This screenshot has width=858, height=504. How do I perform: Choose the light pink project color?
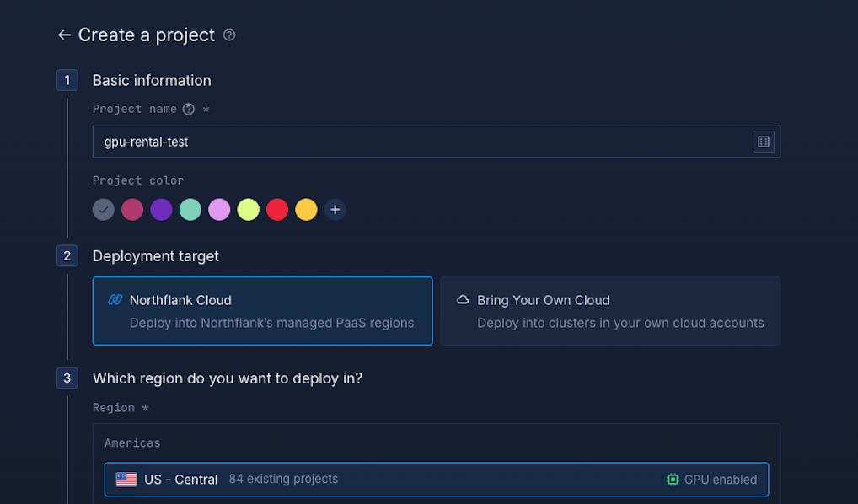219,210
